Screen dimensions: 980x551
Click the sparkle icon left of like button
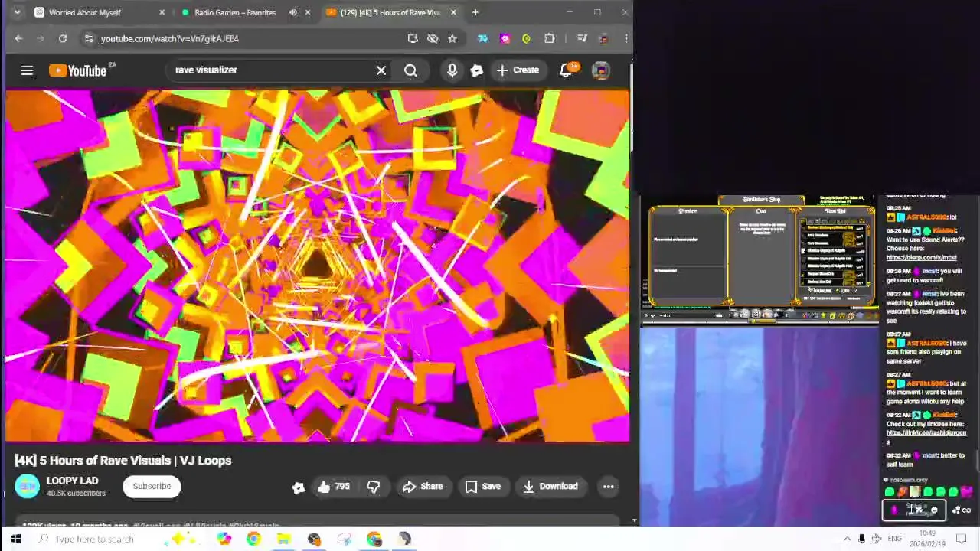click(299, 487)
